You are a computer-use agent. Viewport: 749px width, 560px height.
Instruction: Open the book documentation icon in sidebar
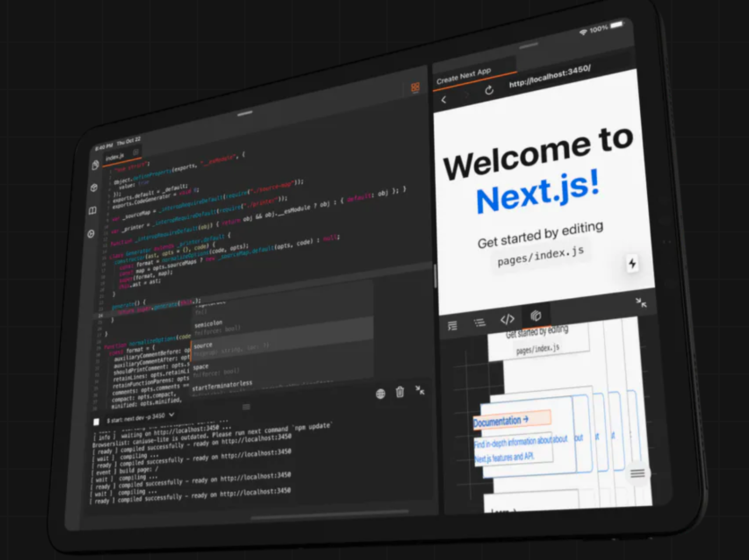pyautogui.click(x=92, y=211)
